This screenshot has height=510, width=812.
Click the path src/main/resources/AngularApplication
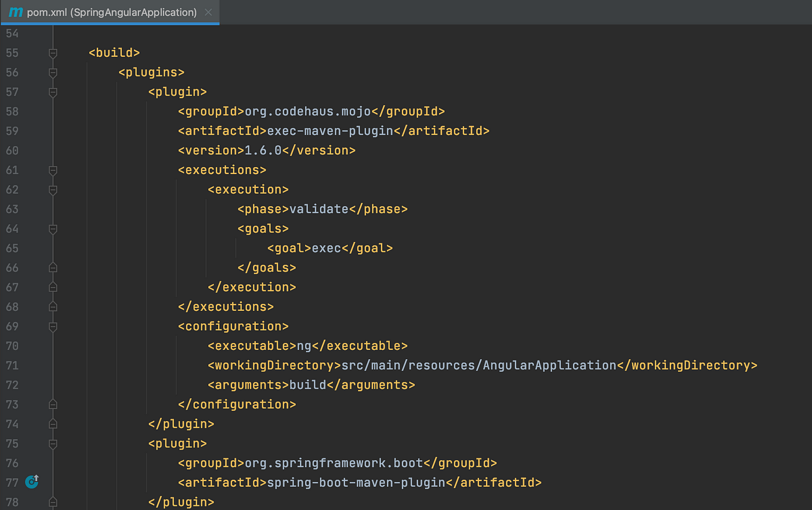point(478,366)
